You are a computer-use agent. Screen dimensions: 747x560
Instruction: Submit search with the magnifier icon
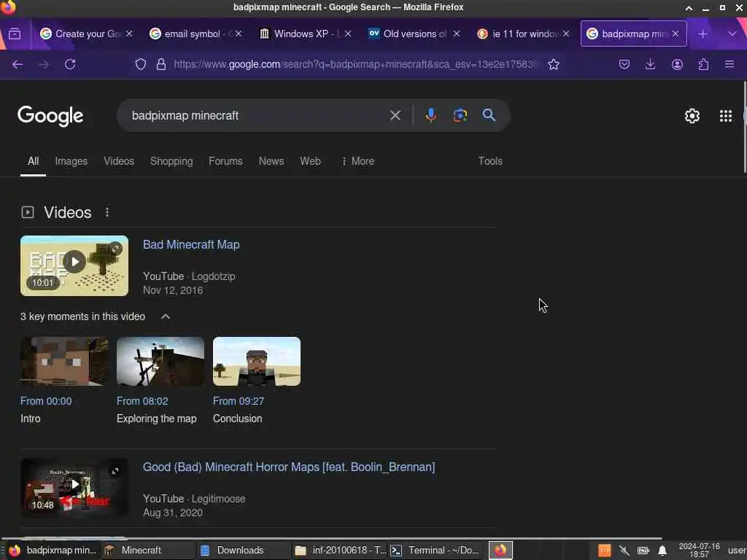(x=489, y=115)
